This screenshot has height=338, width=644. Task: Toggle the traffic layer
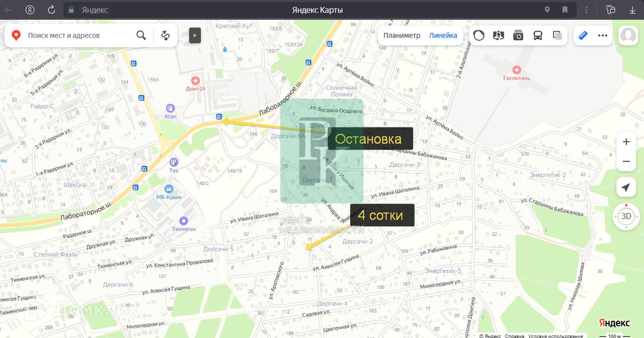(479, 35)
